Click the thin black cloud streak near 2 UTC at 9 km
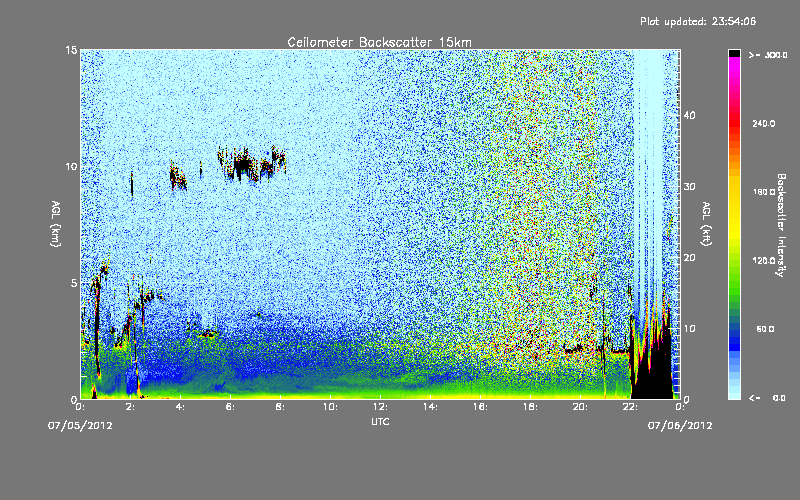The height and width of the screenshot is (500, 800). pos(132,184)
